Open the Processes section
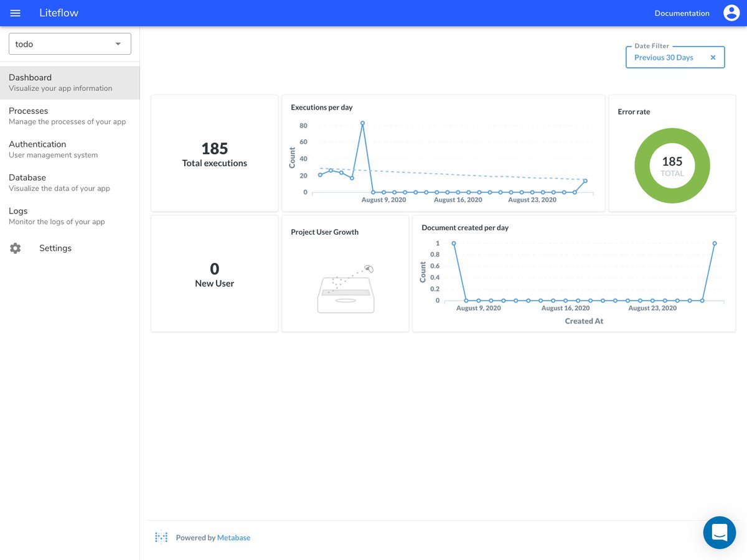 70,116
